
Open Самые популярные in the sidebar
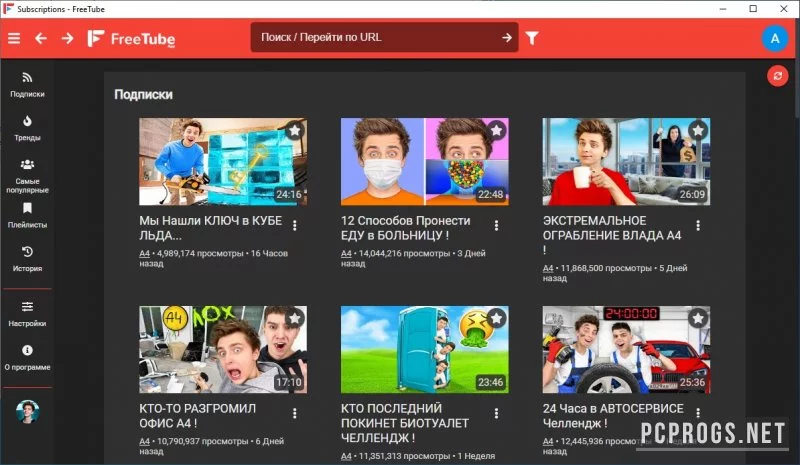[x=27, y=176]
